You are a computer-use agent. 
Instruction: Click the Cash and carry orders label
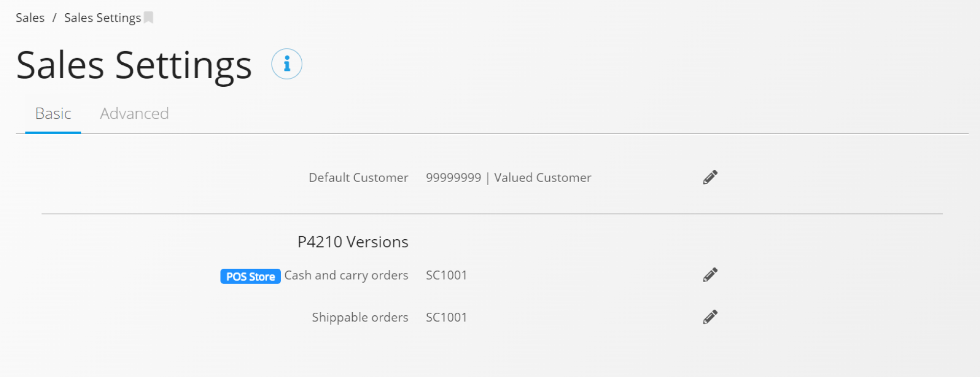coord(346,275)
